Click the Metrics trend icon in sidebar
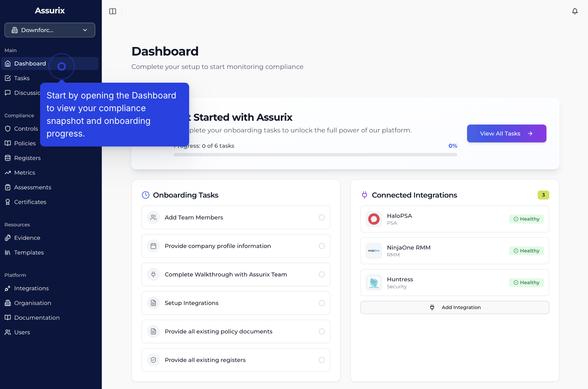Viewport: 588px width, 389px height. coord(8,173)
